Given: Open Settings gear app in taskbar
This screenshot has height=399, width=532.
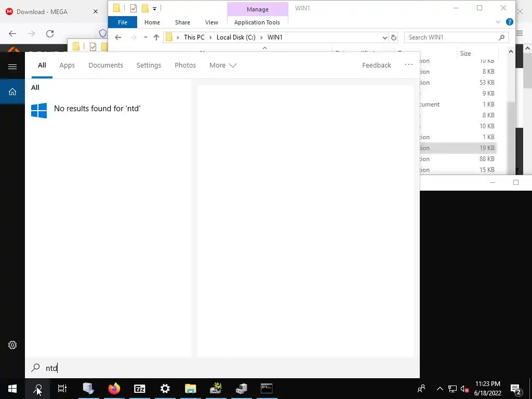Looking at the screenshot, I should coord(165,389).
